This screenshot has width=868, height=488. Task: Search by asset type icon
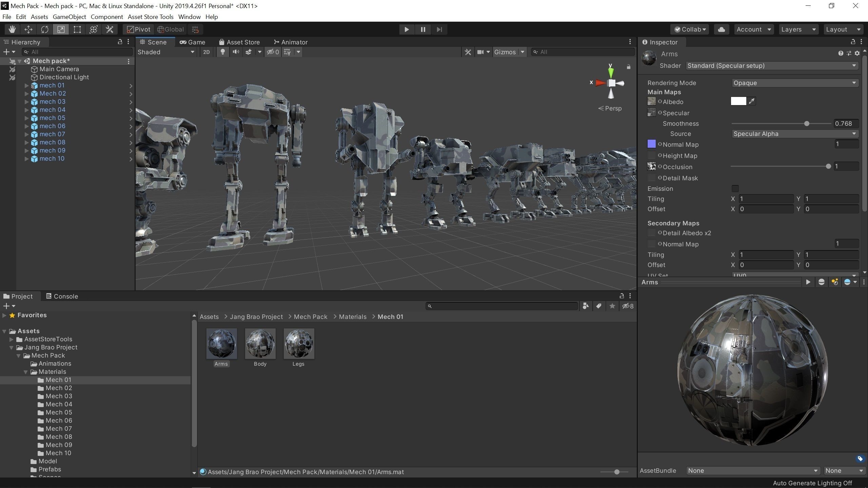point(586,306)
